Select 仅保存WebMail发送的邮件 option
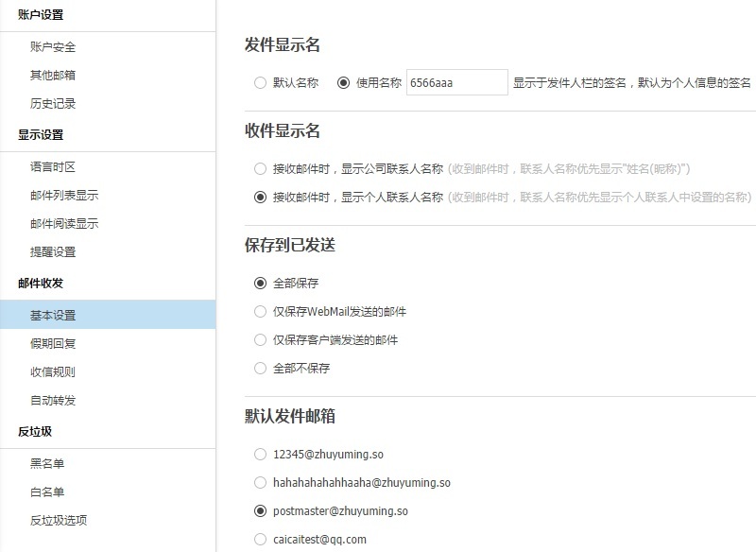The width and height of the screenshot is (756, 552). coord(260,311)
